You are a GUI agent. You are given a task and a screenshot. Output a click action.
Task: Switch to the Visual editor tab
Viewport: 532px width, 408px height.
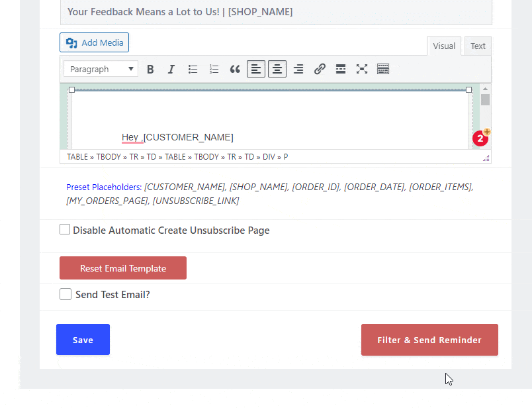(444, 46)
